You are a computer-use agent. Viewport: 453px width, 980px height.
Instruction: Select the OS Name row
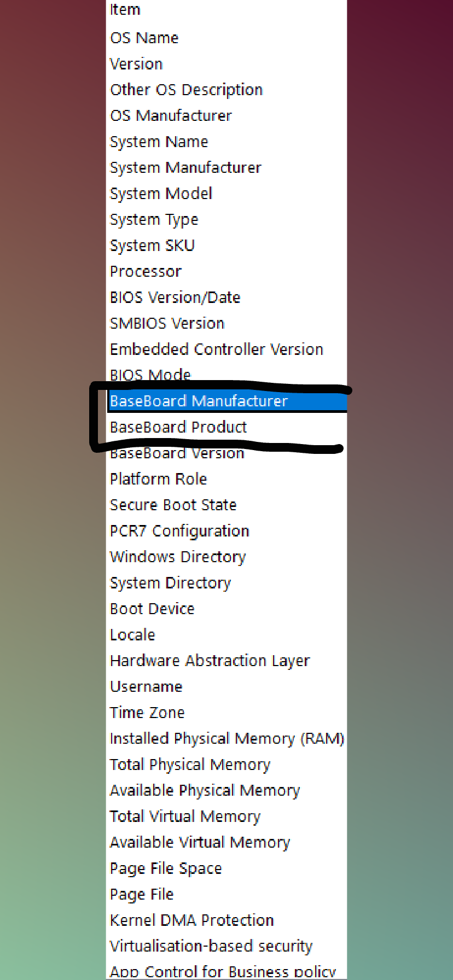(x=226, y=38)
